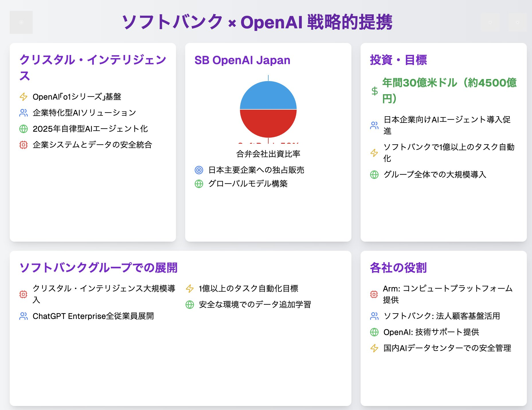Image resolution: width=532 pixels, height=410 pixels.
Task: Select the globe icon next to 安全な環境でのデータ追加学習
Action: tap(189, 304)
